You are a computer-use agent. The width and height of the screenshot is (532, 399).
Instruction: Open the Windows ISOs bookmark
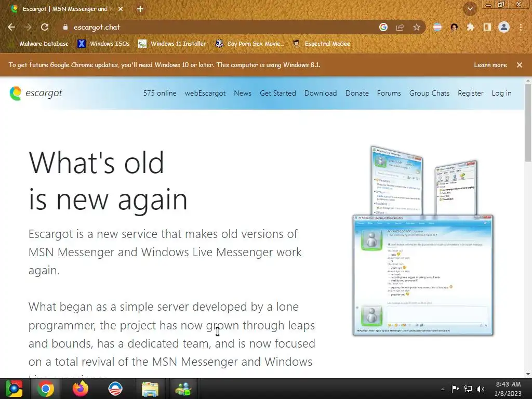click(x=103, y=44)
